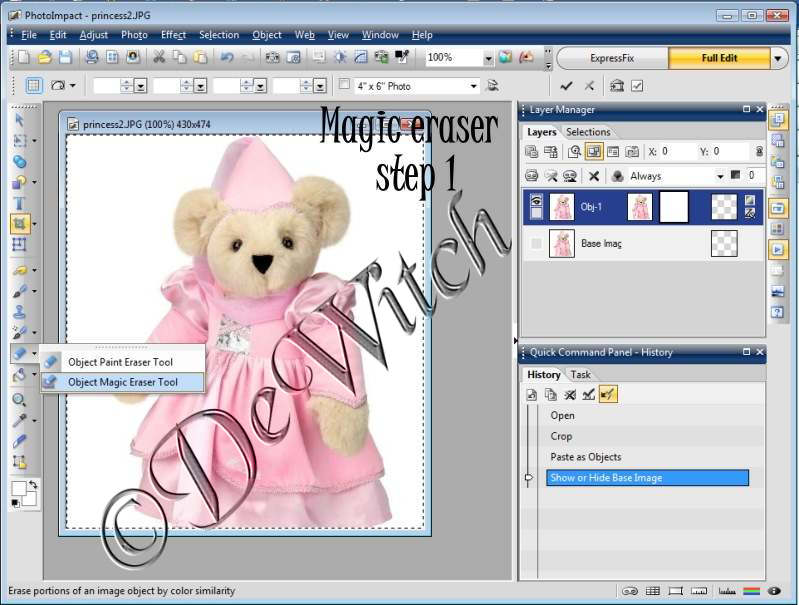Screen dimensions: 799x605
Task: Select the Zoom magnifier tool
Action: tap(19, 400)
